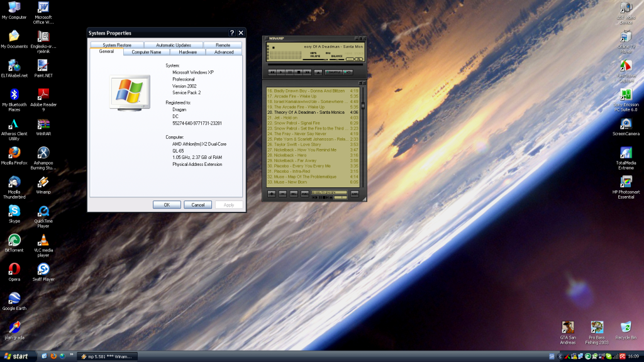The width and height of the screenshot is (644, 362).
Task: Select the QuickTime Player desktop icon
Action: coord(43,217)
